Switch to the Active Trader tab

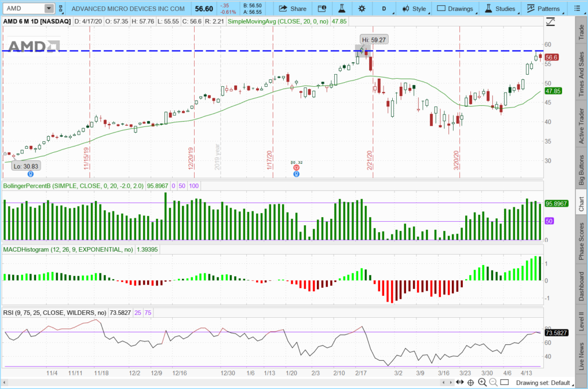(581, 126)
